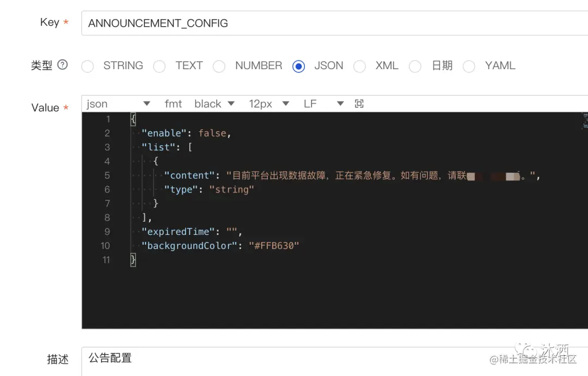This screenshot has width=588, height=376.
Task: Focus the 描述 description input field
Action: point(334,361)
